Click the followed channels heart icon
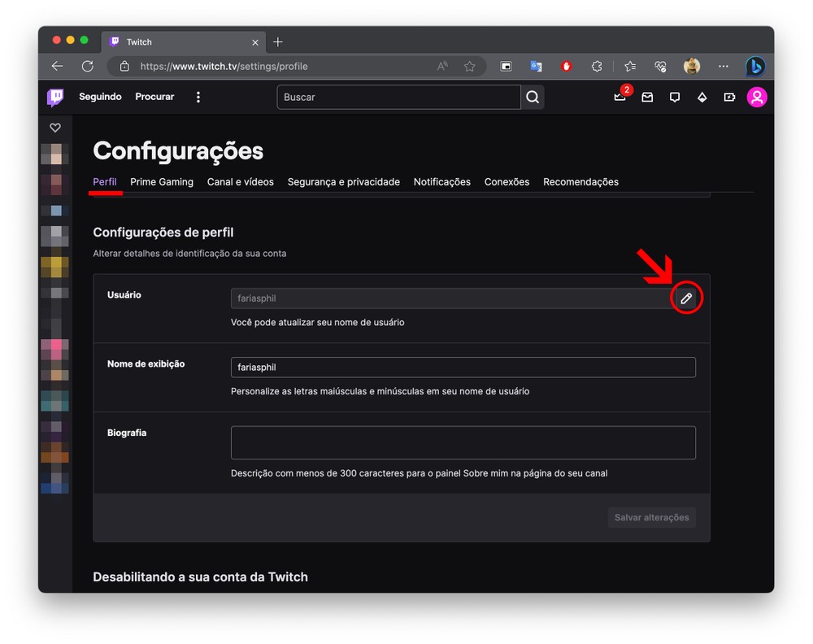The image size is (813, 644). [x=55, y=128]
